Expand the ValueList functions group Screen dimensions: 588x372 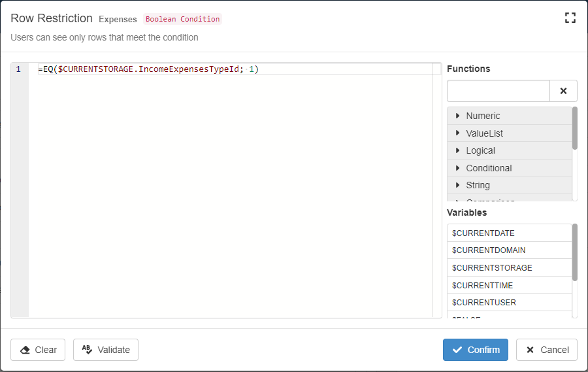click(483, 133)
